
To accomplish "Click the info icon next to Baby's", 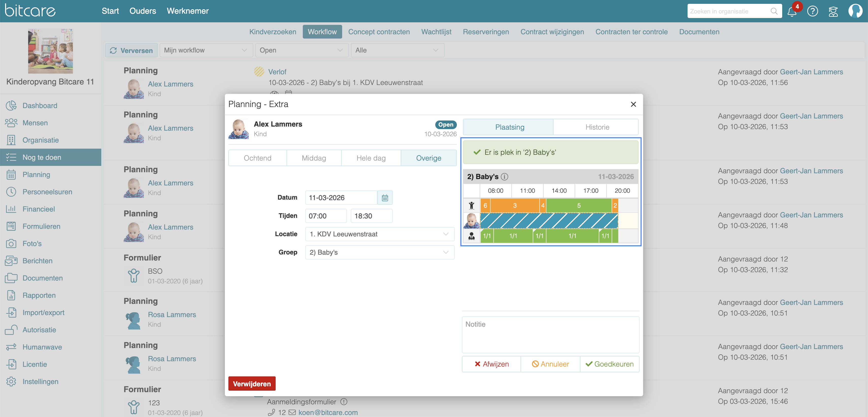I will pos(504,177).
